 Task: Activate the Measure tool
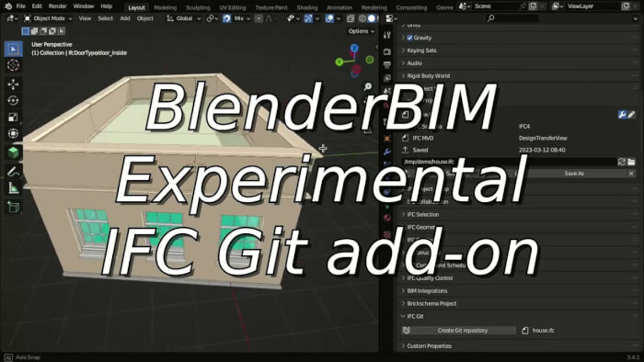(13, 188)
